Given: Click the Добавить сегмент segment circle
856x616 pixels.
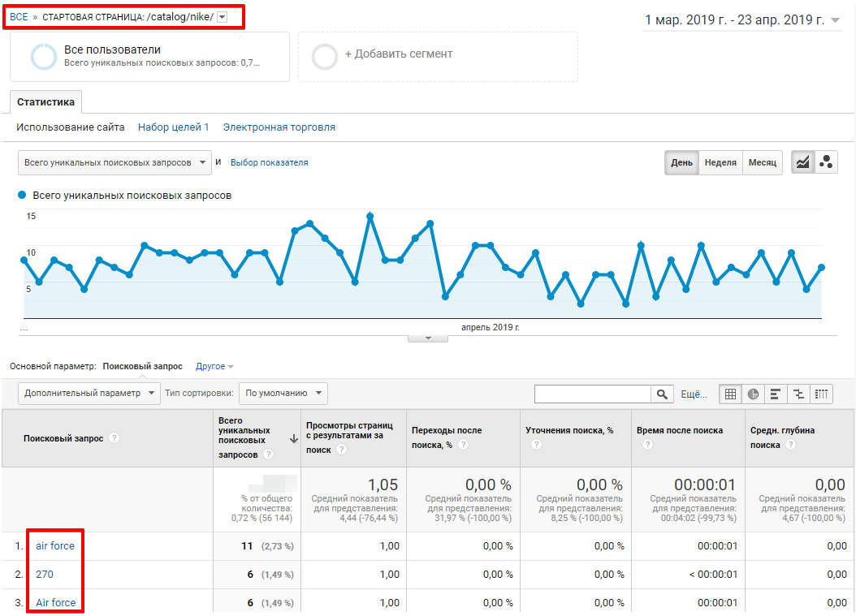Looking at the screenshot, I should [325, 57].
